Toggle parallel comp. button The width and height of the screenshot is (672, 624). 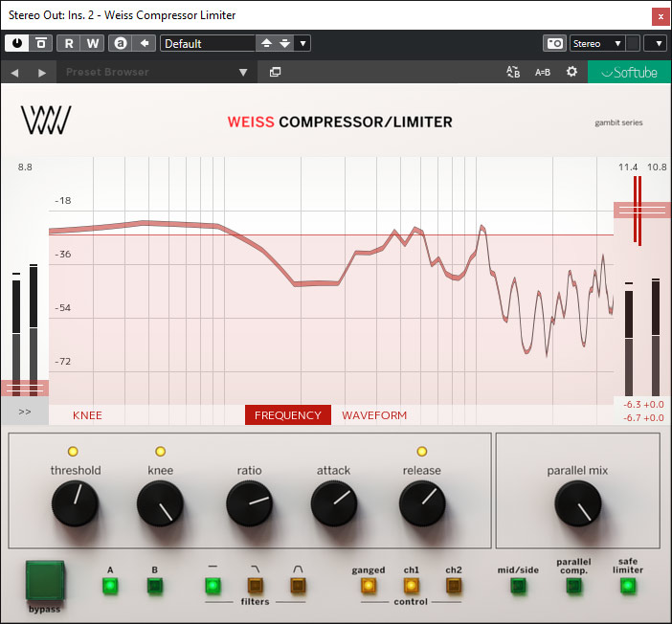point(573,586)
